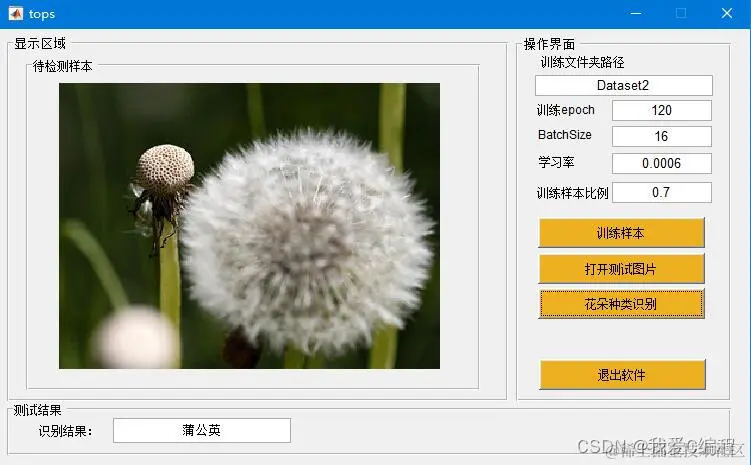Minimize the tops window
This screenshot has height=465, width=751.
[x=636, y=13]
